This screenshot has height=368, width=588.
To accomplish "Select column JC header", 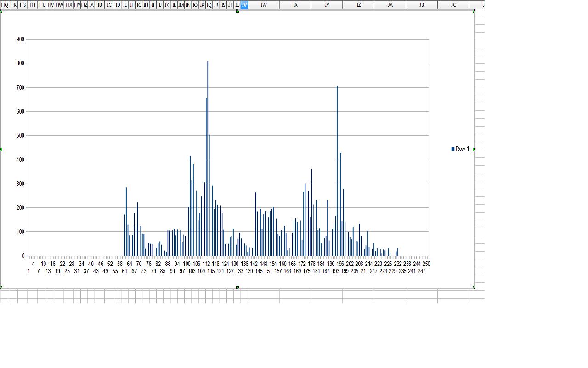I will click(x=453, y=5).
